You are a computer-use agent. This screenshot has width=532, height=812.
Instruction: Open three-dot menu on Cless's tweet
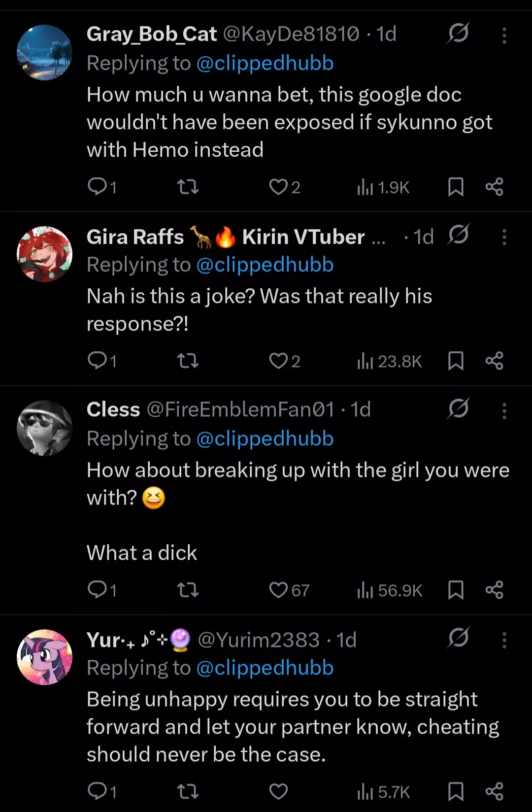(x=504, y=411)
